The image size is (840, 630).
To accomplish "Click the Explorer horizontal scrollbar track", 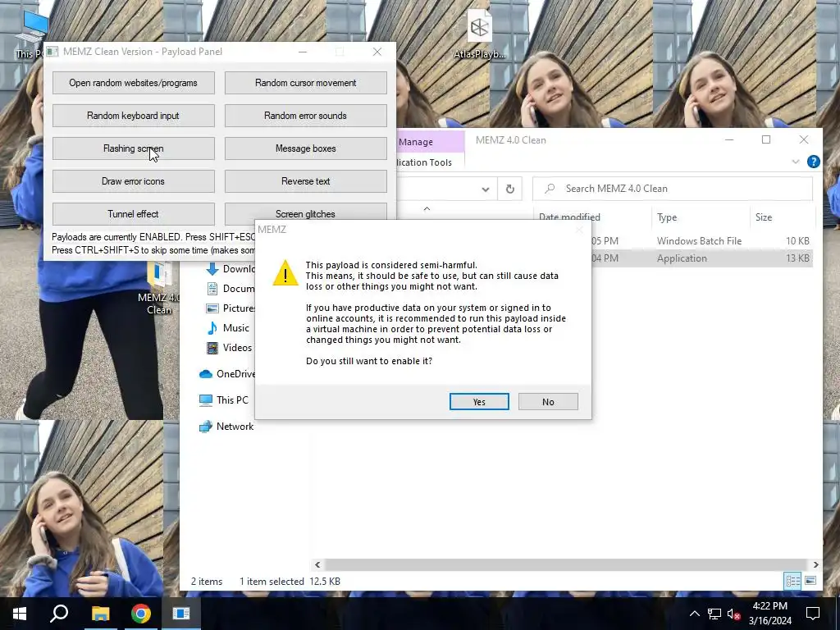I will [x=566, y=564].
